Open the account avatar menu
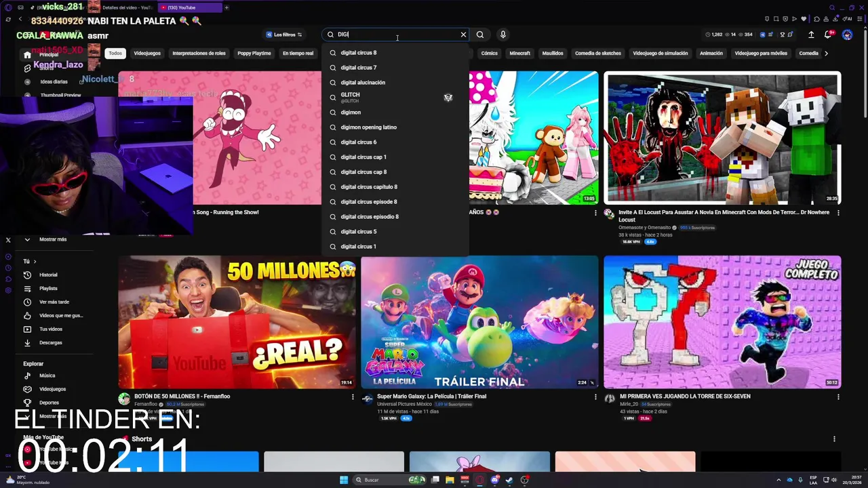Viewport: 868px width, 488px height. pos(847,35)
